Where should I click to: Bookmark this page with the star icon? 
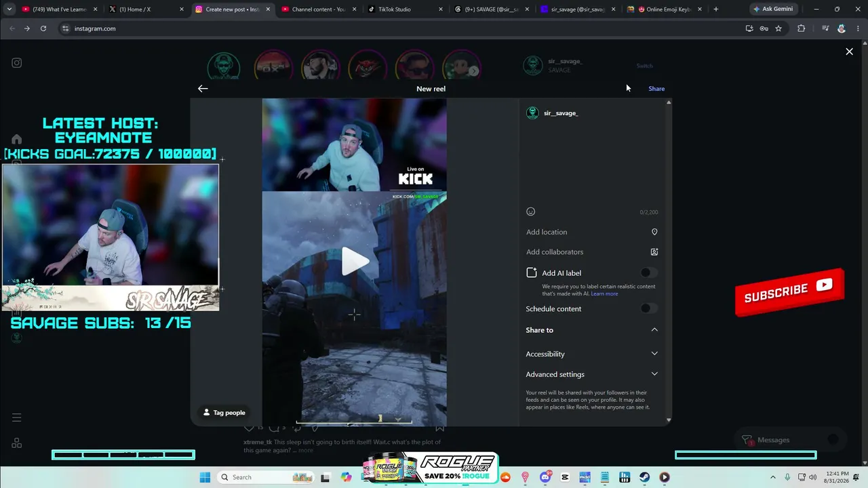(x=778, y=28)
